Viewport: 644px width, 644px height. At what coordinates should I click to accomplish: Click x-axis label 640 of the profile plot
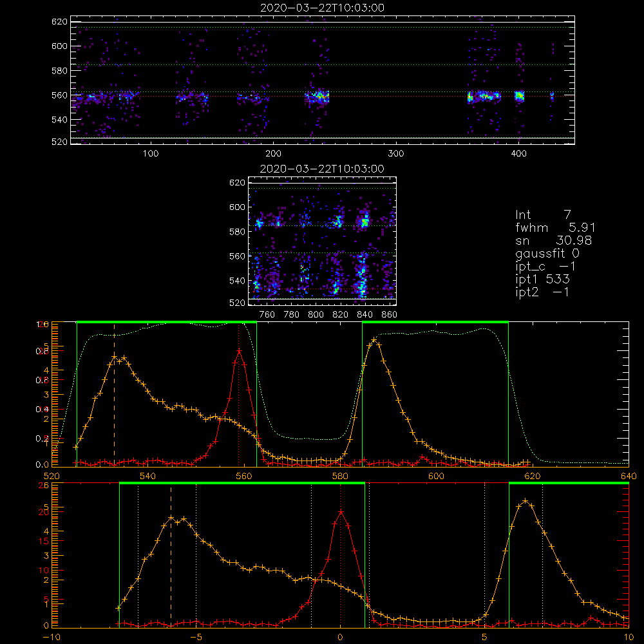pyautogui.click(x=629, y=477)
